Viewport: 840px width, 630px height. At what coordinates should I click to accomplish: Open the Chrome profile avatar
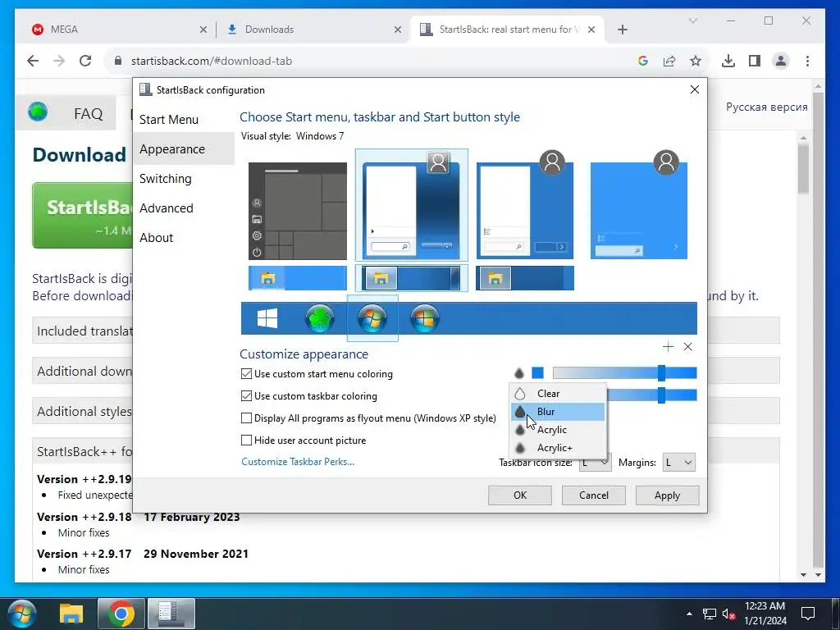pos(781,61)
